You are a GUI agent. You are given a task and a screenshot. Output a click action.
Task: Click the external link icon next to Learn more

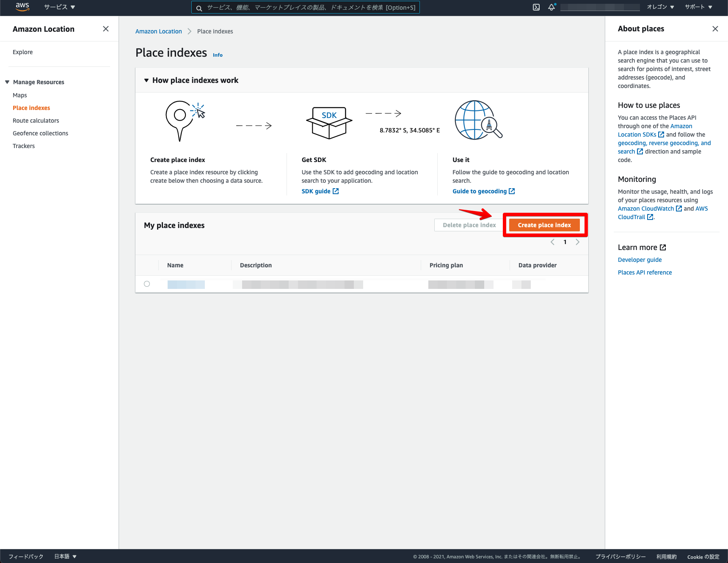[x=663, y=247]
